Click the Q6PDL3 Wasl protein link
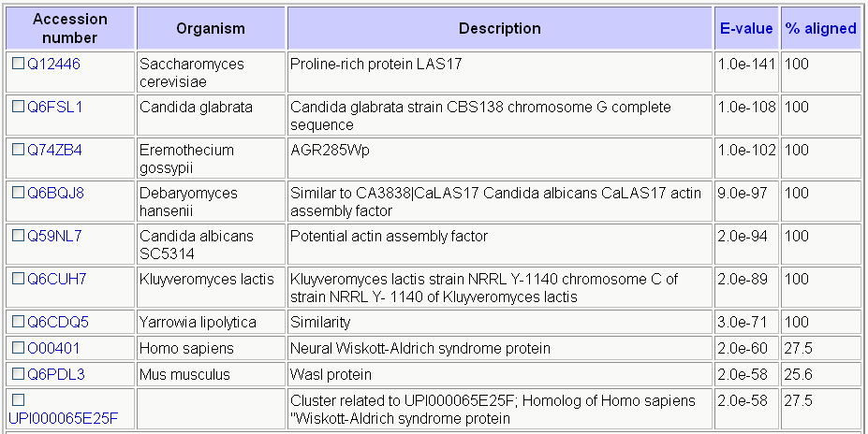Image resolution: width=868 pixels, height=434 pixels. point(56,375)
